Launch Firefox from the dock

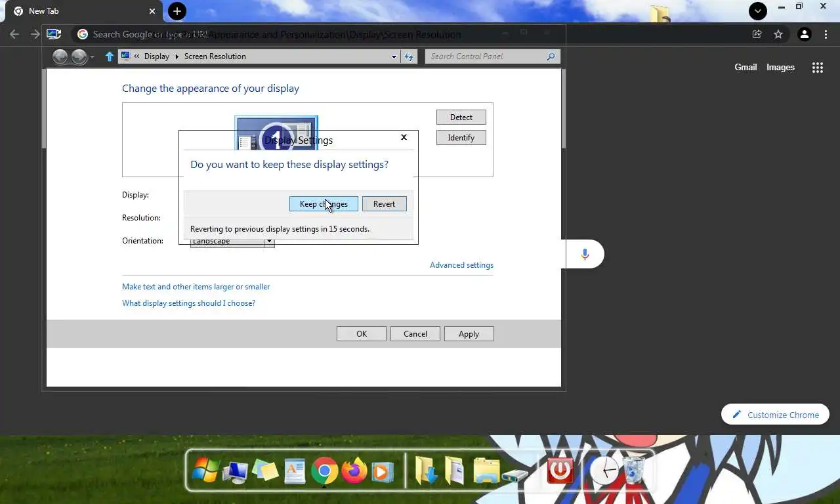pos(354,471)
